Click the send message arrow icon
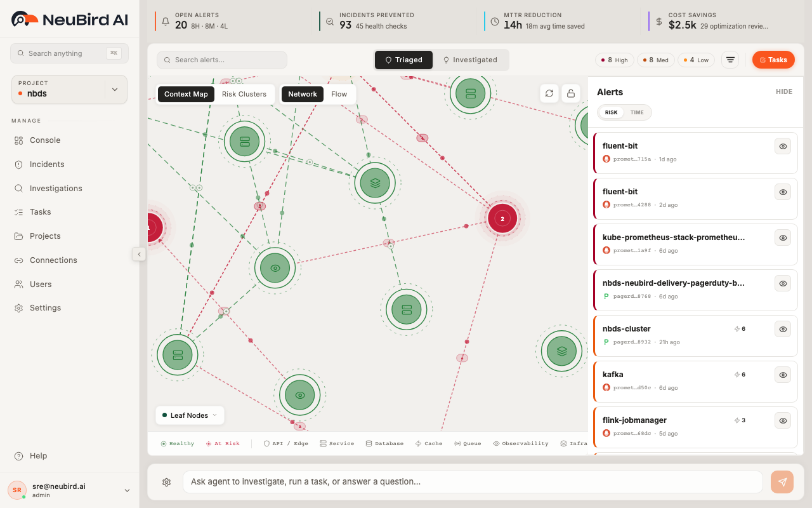Image resolution: width=812 pixels, height=508 pixels. tap(782, 482)
